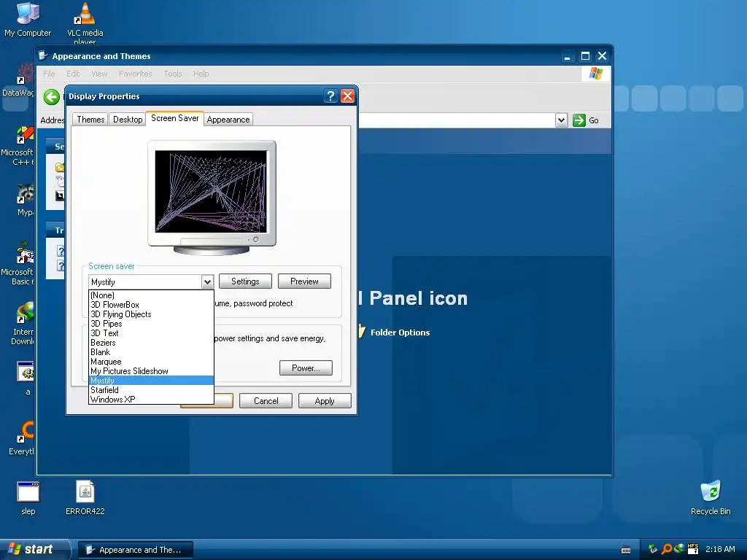Click the Preview button
The width and height of the screenshot is (747, 560).
(x=304, y=281)
